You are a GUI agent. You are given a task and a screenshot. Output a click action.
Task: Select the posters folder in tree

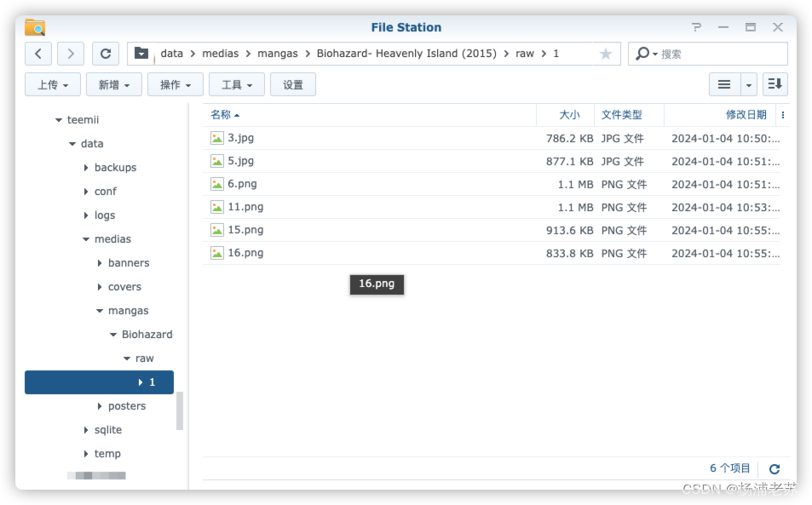tap(127, 406)
